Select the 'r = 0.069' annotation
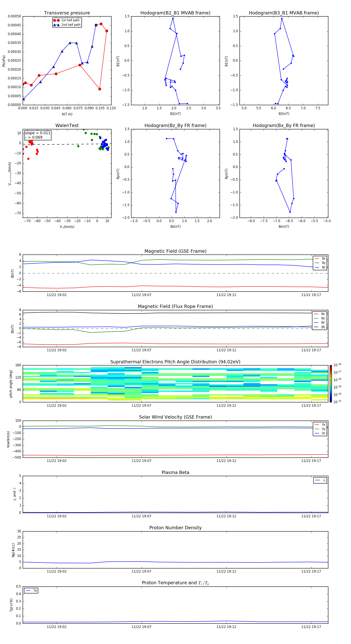Screen dimensions: 351x644 coord(34,138)
